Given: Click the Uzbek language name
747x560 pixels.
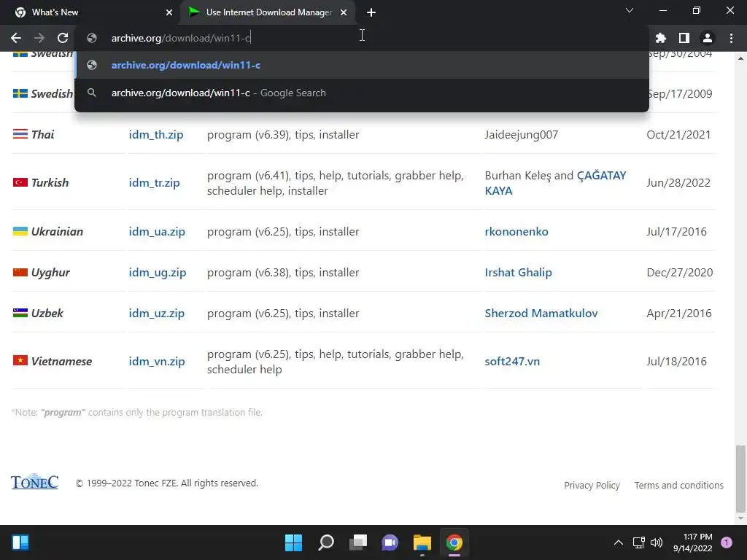Looking at the screenshot, I should pos(47,314).
